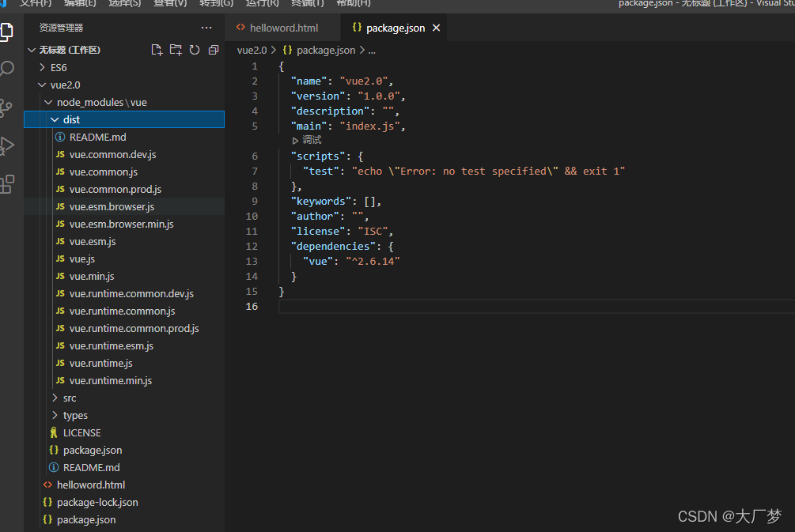Open the 运行(R) menu
This screenshot has width=795, height=532.
pos(261,5)
